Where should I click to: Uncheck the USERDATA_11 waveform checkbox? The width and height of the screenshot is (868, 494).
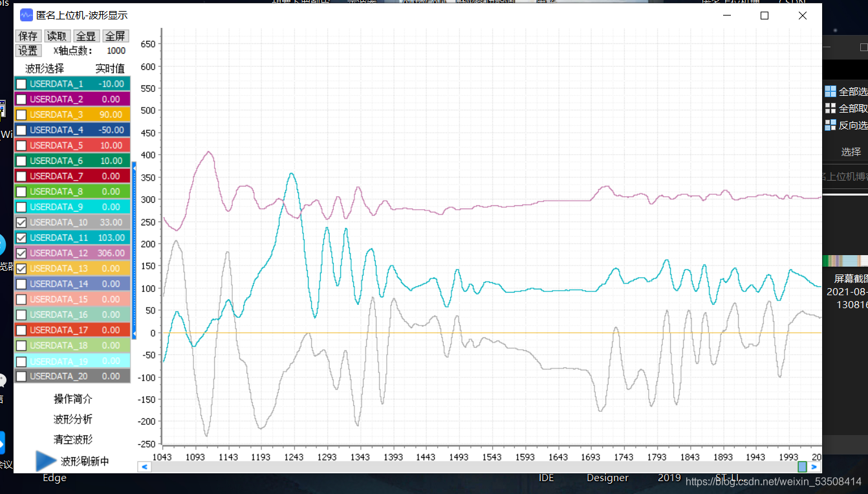[21, 238]
